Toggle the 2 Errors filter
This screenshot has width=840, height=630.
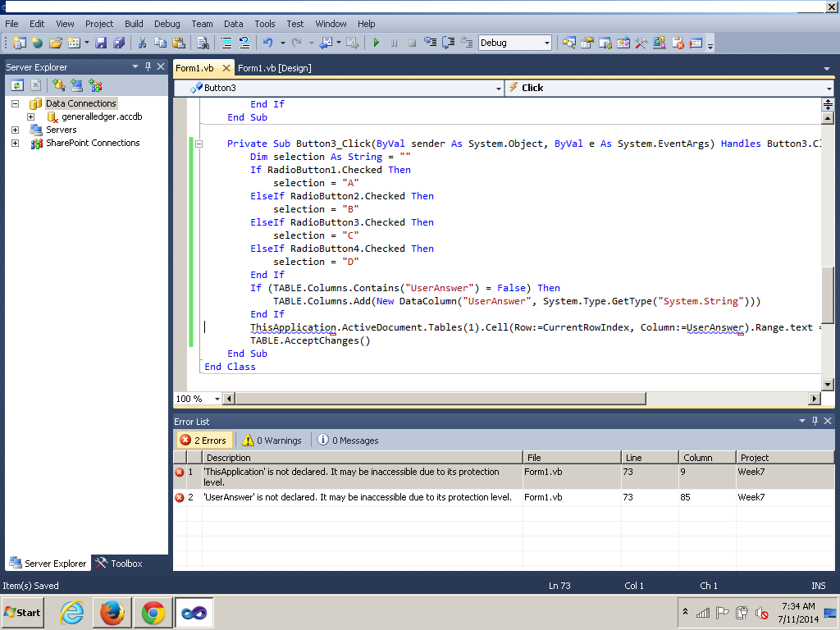203,441
